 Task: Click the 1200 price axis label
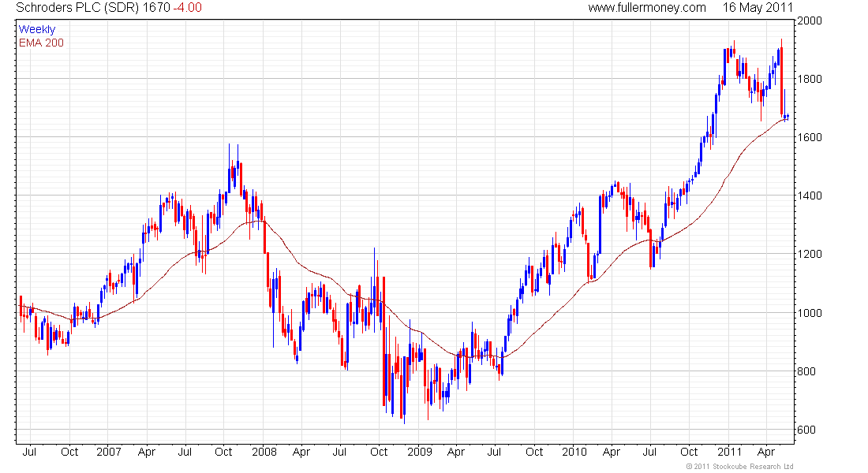[810, 255]
